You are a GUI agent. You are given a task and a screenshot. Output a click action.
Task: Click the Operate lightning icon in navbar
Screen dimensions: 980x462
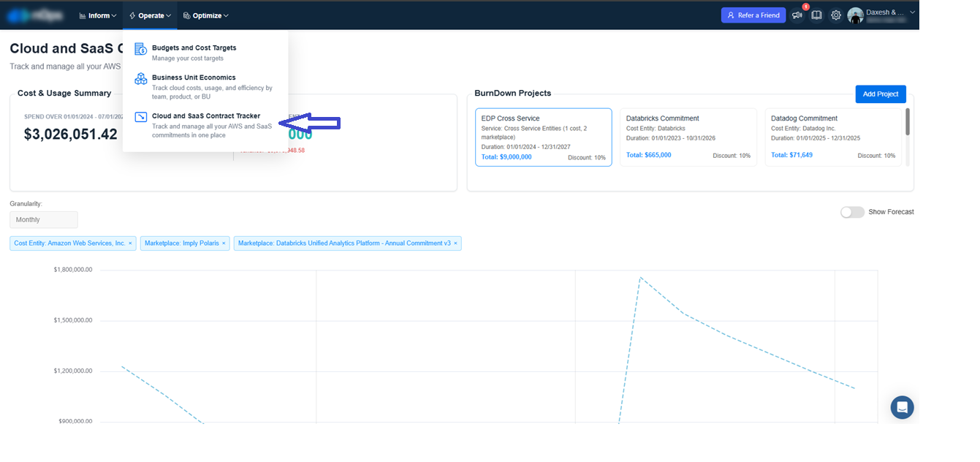(132, 15)
